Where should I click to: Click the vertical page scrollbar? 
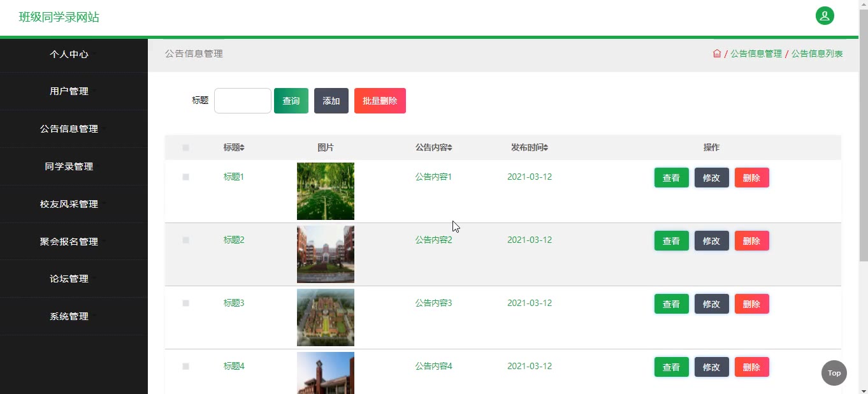click(864, 136)
